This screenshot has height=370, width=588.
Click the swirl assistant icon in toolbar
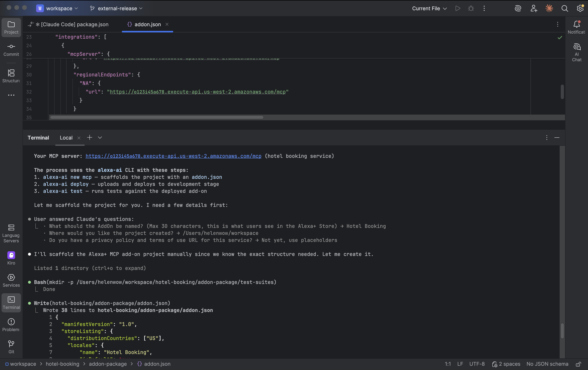coord(518,8)
